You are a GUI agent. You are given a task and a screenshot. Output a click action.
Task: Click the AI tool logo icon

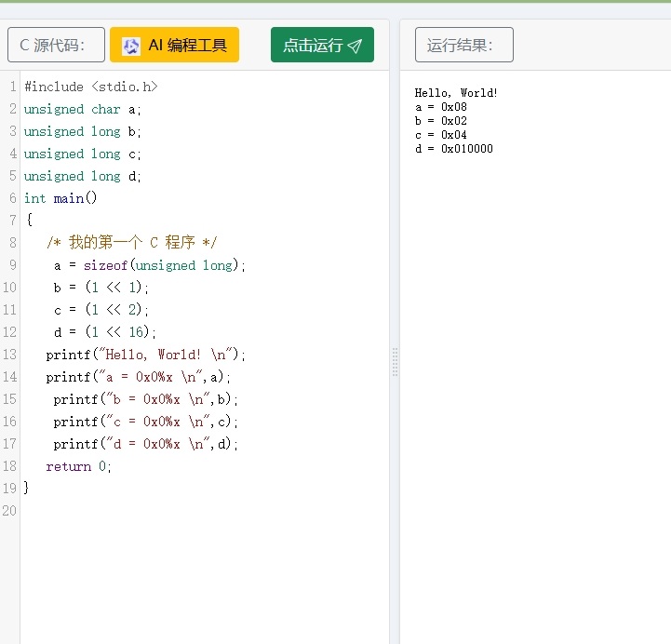[x=131, y=46]
